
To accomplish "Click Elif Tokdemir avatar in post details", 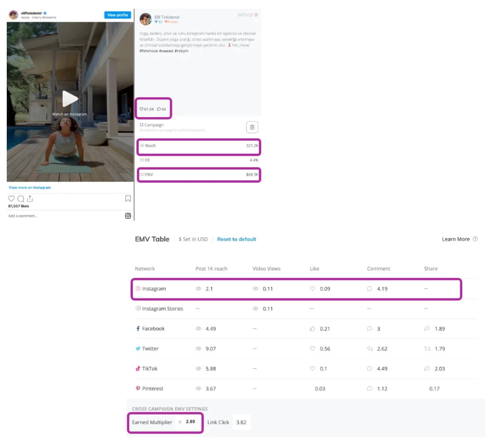I will tap(145, 19).
